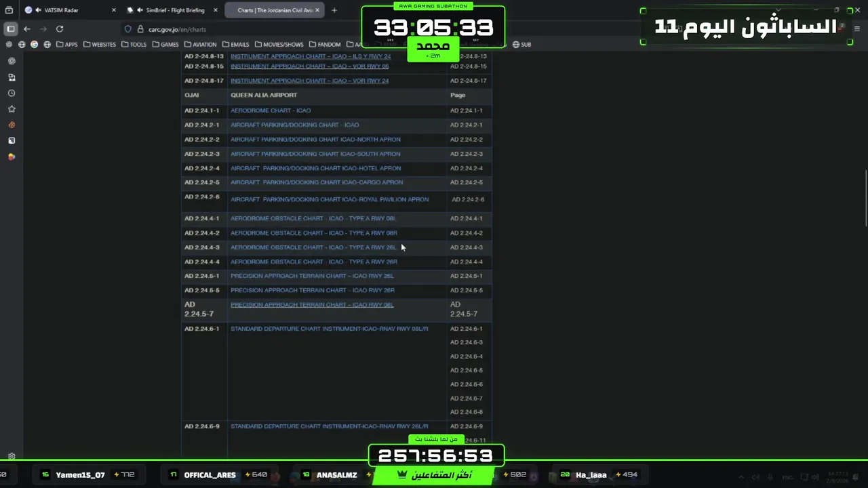The width and height of the screenshot is (868, 488).
Task: Open Parking/Docking Chart ICAO-Hotel Apron link
Action: pyautogui.click(x=315, y=168)
